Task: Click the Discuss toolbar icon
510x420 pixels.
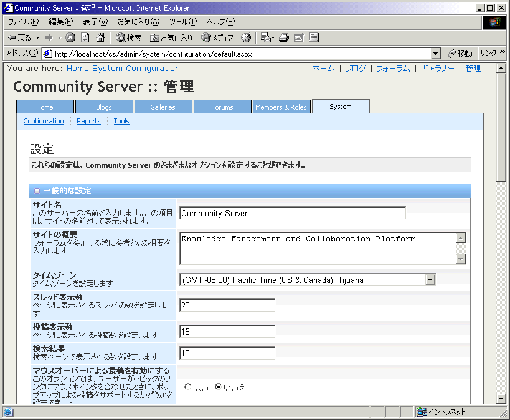Action: (314, 38)
